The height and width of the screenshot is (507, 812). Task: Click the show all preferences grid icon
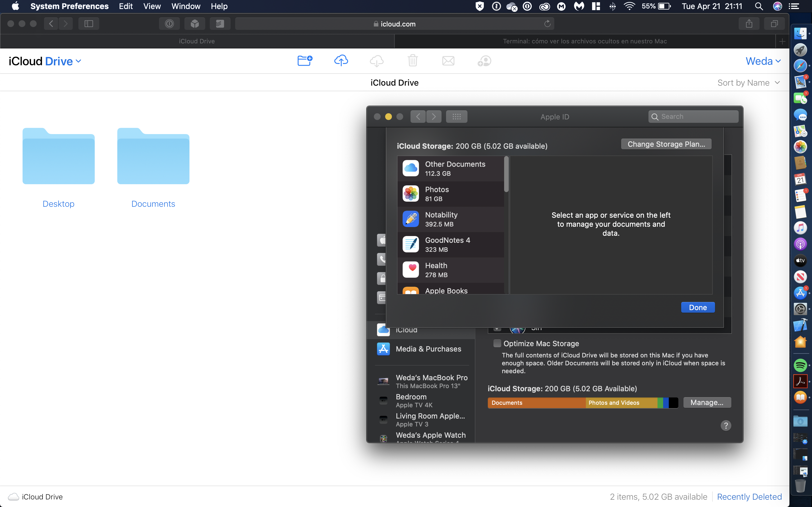[456, 117]
